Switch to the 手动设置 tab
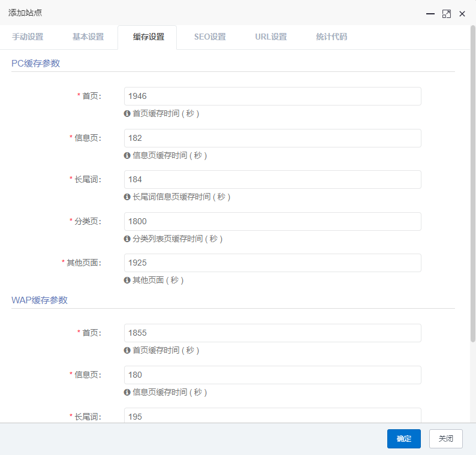Viewport: 476px width, 455px height. [x=28, y=37]
